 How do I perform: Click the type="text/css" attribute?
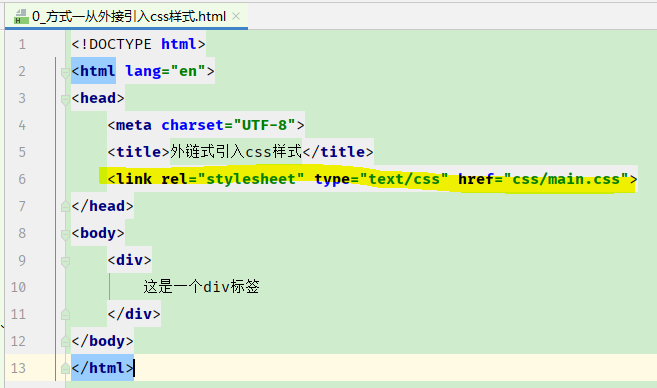(381, 179)
